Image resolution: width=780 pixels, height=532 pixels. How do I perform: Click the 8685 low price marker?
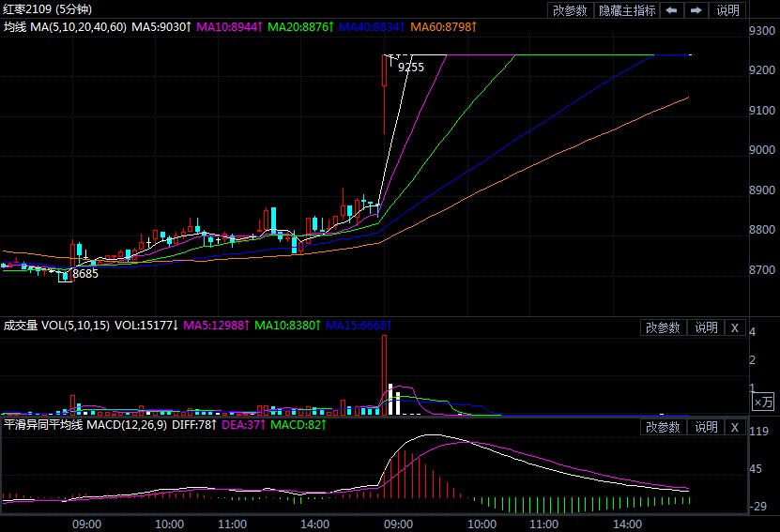coord(84,274)
